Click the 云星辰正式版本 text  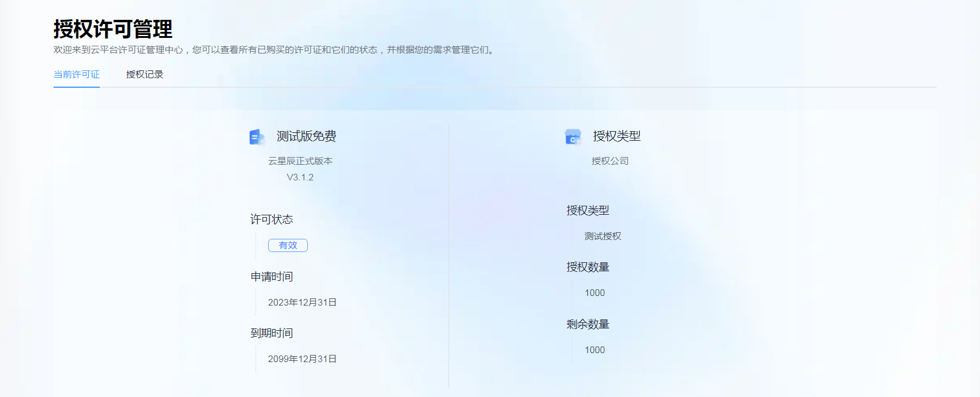coord(300,161)
